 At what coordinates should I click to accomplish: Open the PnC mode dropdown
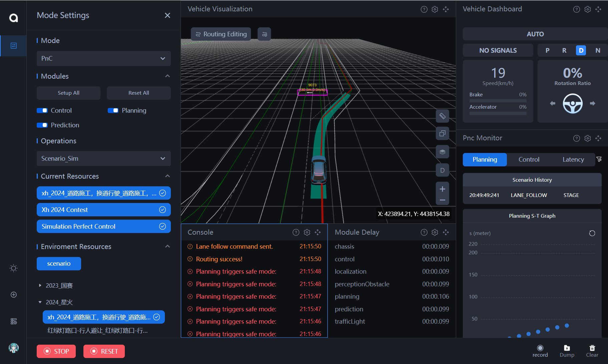click(103, 59)
